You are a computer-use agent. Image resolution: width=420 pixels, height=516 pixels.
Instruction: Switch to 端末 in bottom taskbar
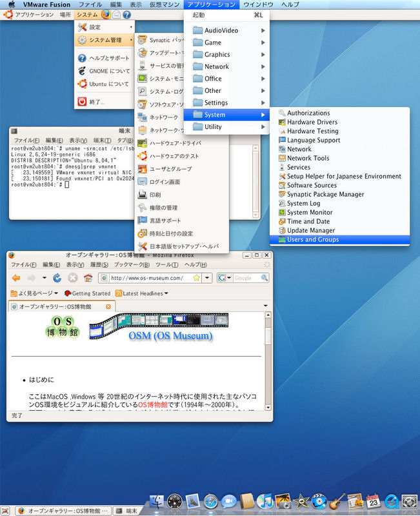[127, 511]
